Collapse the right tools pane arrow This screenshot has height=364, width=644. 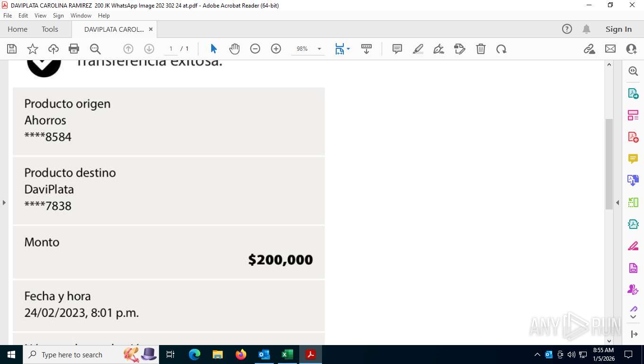click(617, 202)
